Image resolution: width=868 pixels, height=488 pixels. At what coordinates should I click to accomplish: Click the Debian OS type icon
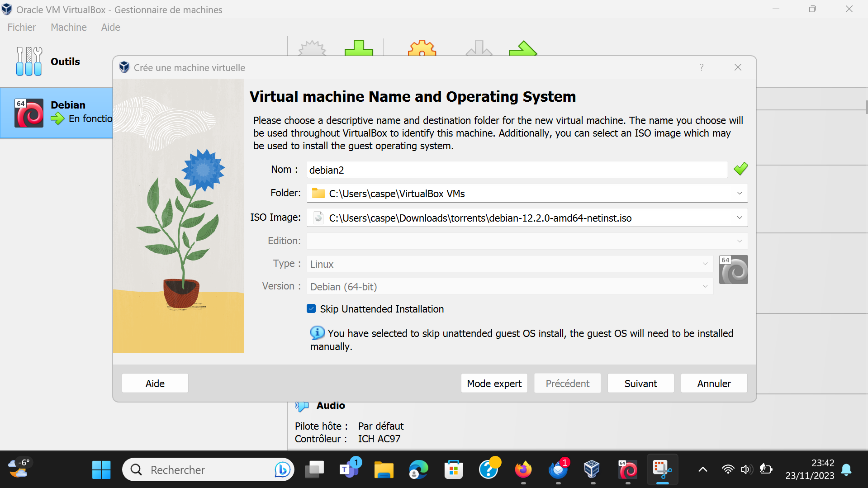click(x=733, y=270)
